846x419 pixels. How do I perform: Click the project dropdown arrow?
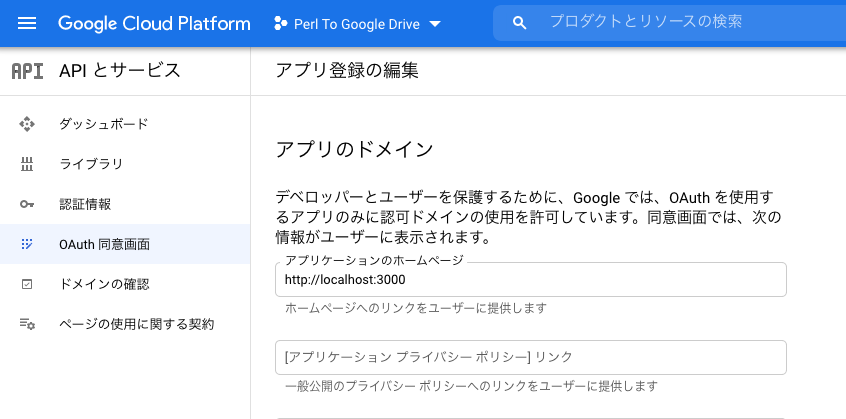(x=435, y=24)
